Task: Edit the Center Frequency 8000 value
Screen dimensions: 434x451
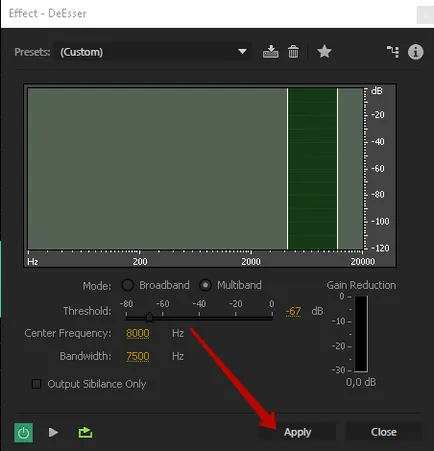Action: (138, 333)
